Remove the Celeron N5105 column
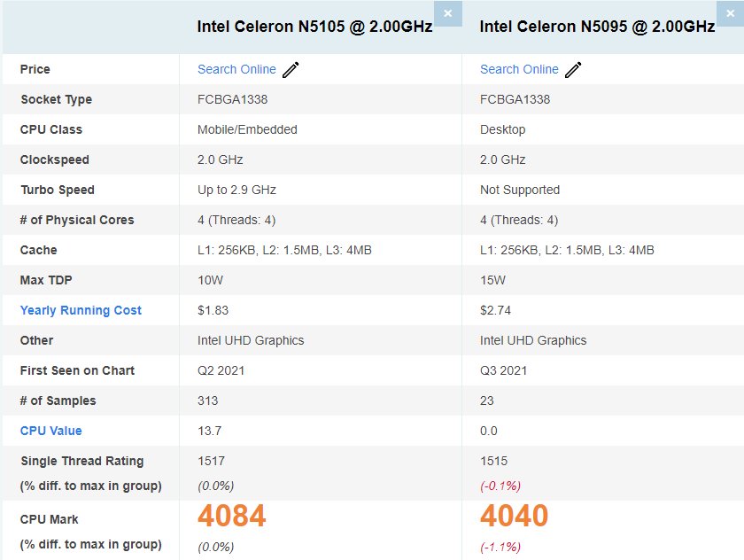Image resolution: width=744 pixels, height=560 pixels. pos(447,13)
